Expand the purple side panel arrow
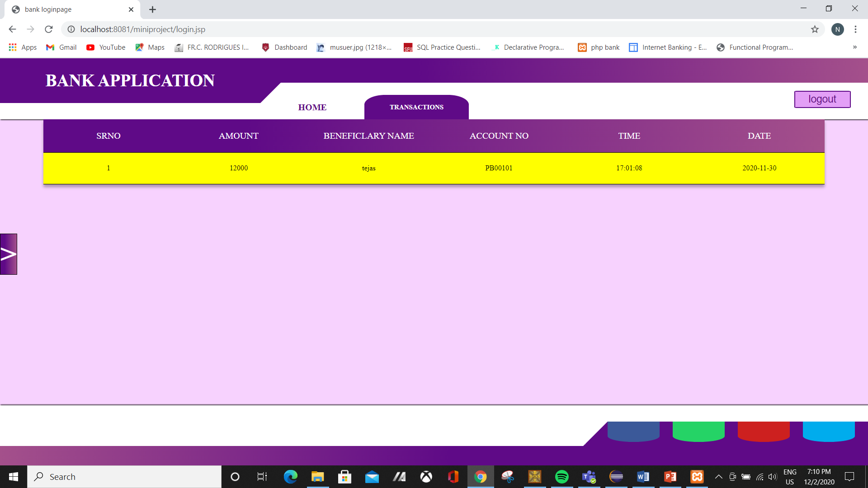The width and height of the screenshot is (868, 488). click(x=8, y=254)
